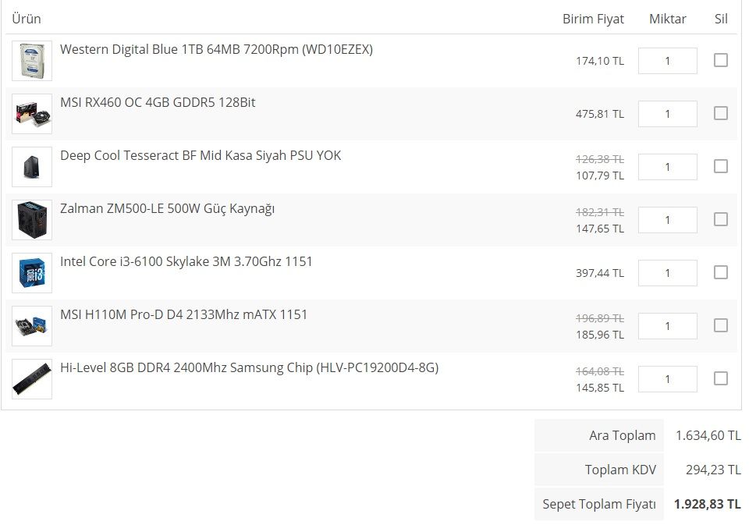The image size is (756, 532).
Task: Click the Zalman ZM500-LE power supply image
Action: 32,220
